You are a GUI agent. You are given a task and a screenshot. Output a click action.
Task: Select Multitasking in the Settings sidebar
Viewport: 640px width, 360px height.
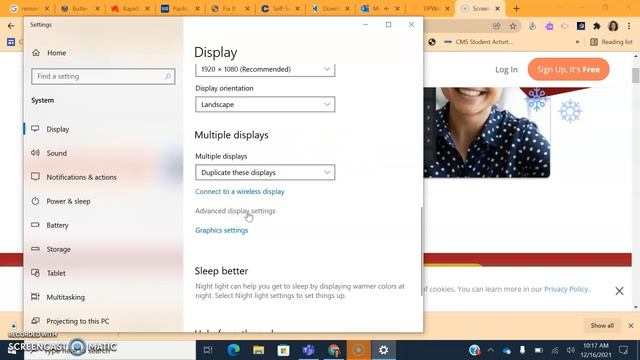pos(65,297)
